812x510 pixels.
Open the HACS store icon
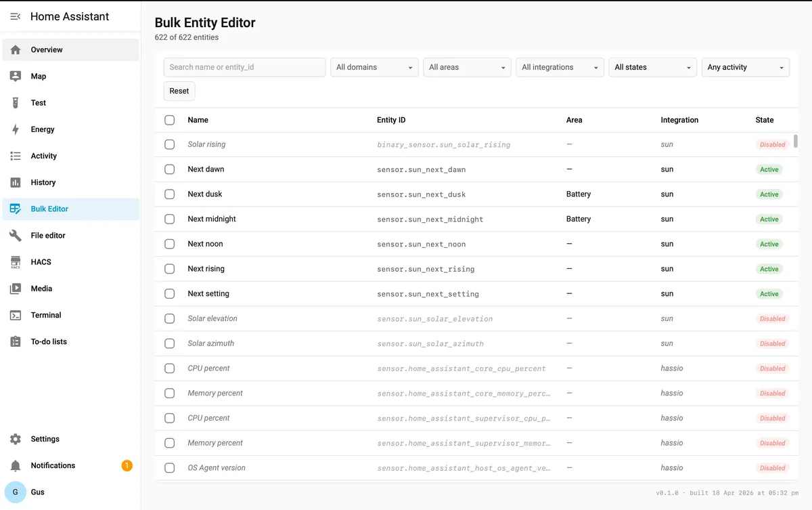(x=16, y=262)
